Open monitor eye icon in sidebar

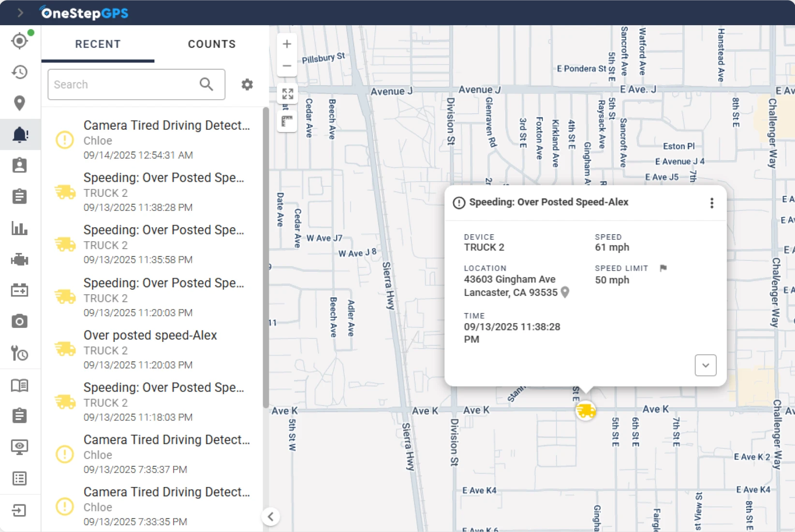click(x=20, y=447)
